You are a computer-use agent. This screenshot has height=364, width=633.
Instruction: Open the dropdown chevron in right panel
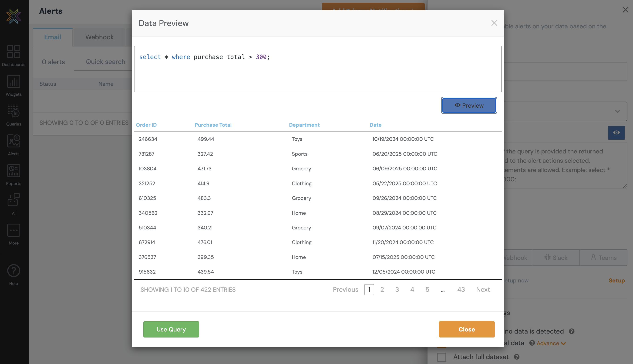pyautogui.click(x=617, y=111)
